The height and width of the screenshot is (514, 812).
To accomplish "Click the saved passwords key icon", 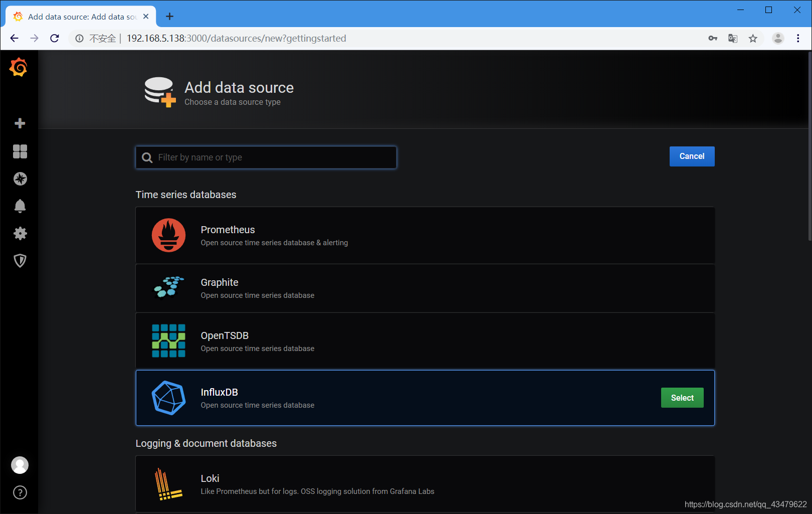I will pos(713,38).
